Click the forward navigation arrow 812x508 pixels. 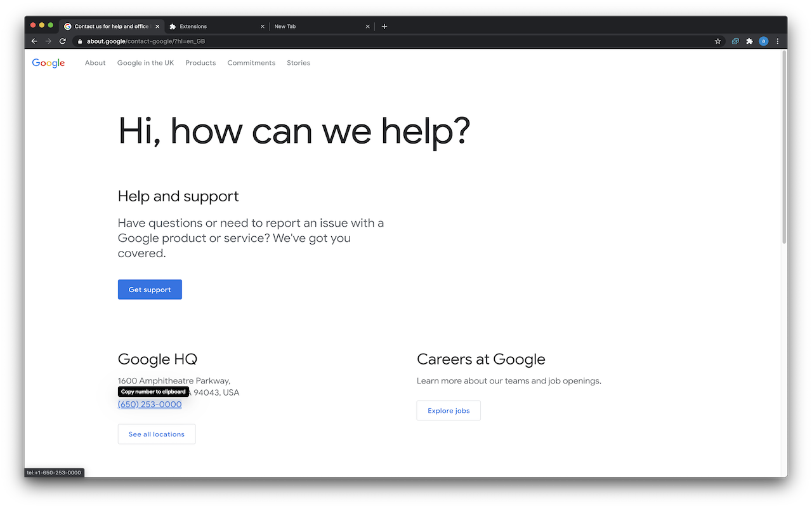coord(48,41)
